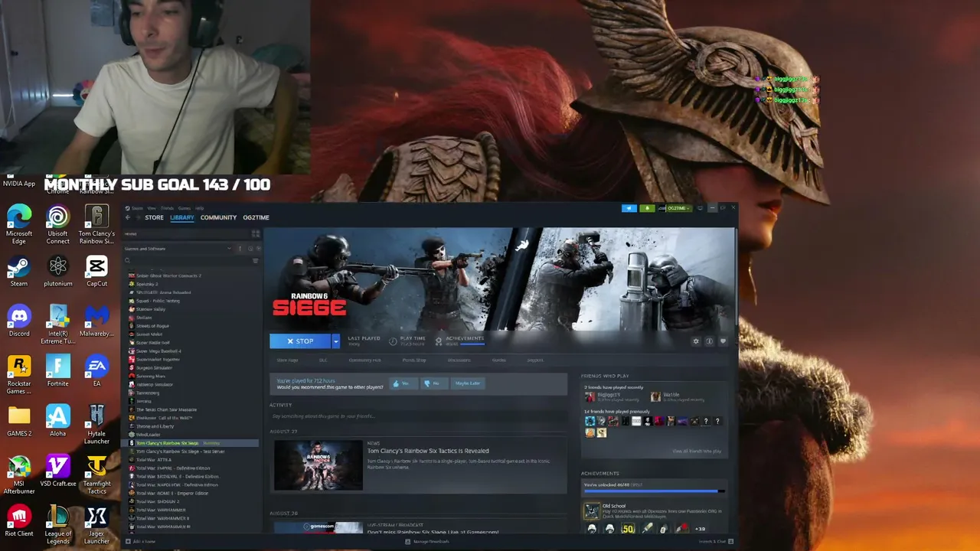Switch to COMMUNITY tab
Image resolution: width=980 pixels, height=551 pixels.
coord(218,217)
